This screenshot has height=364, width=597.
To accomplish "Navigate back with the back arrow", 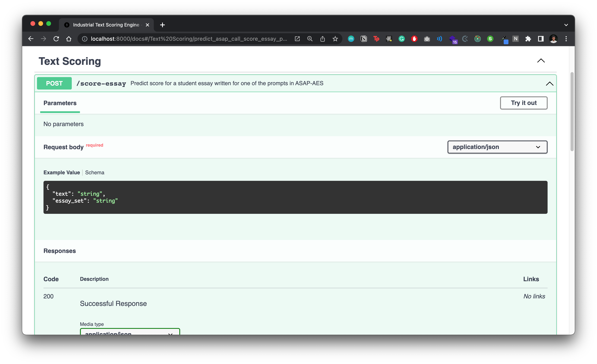I will pos(30,39).
